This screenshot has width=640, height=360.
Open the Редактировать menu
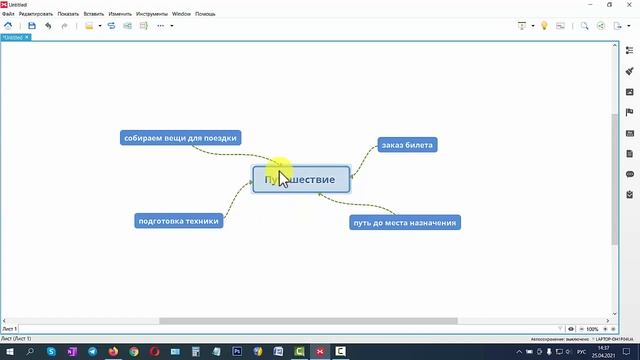click(36, 14)
